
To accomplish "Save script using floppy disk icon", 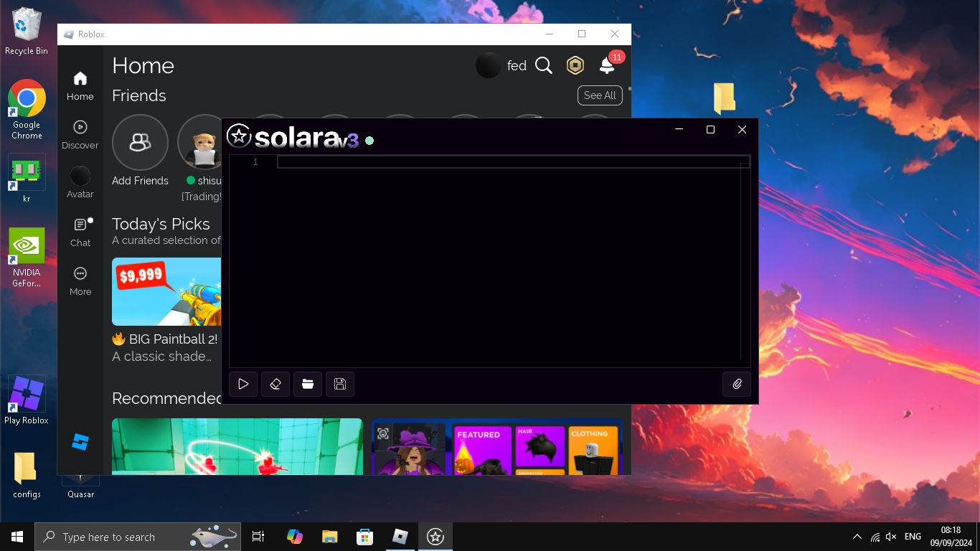I will coord(340,385).
